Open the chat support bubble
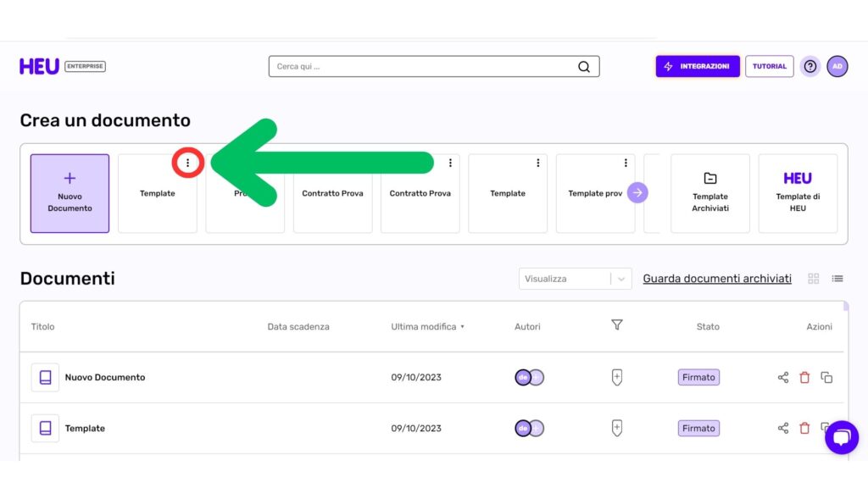 pyautogui.click(x=842, y=437)
